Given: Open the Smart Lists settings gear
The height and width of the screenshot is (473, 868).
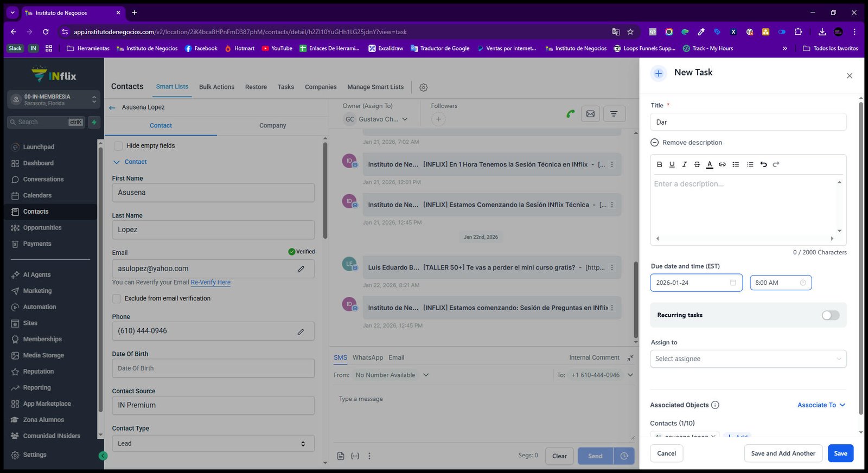Looking at the screenshot, I should [424, 87].
